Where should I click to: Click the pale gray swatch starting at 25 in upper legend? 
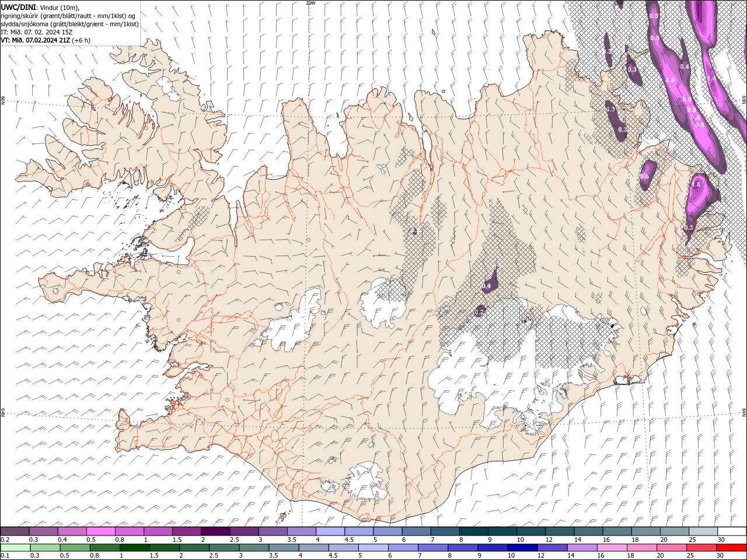pyautogui.click(x=703, y=531)
